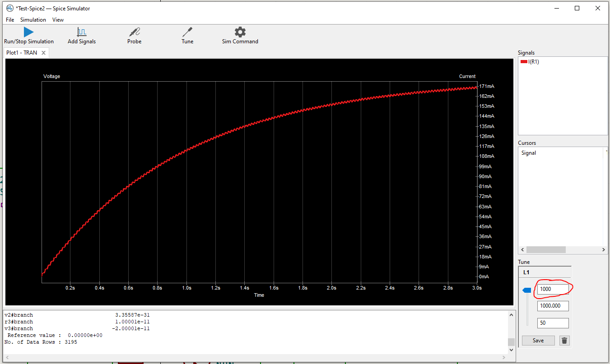Click the Current axis label
The height and width of the screenshot is (364, 610).
[x=467, y=76]
